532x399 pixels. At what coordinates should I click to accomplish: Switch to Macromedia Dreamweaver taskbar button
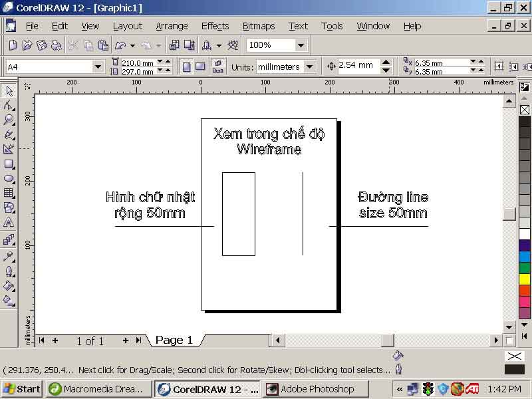98,389
